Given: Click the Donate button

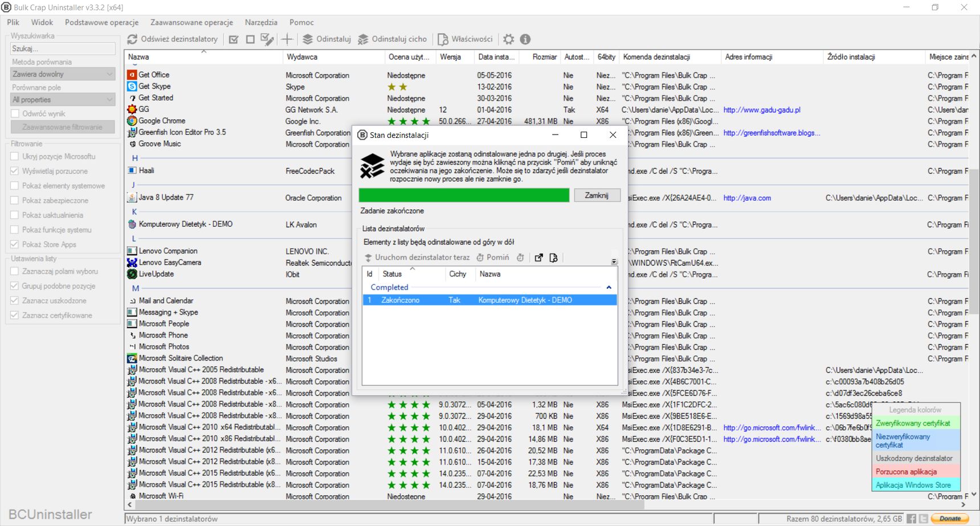Looking at the screenshot, I should (950, 519).
